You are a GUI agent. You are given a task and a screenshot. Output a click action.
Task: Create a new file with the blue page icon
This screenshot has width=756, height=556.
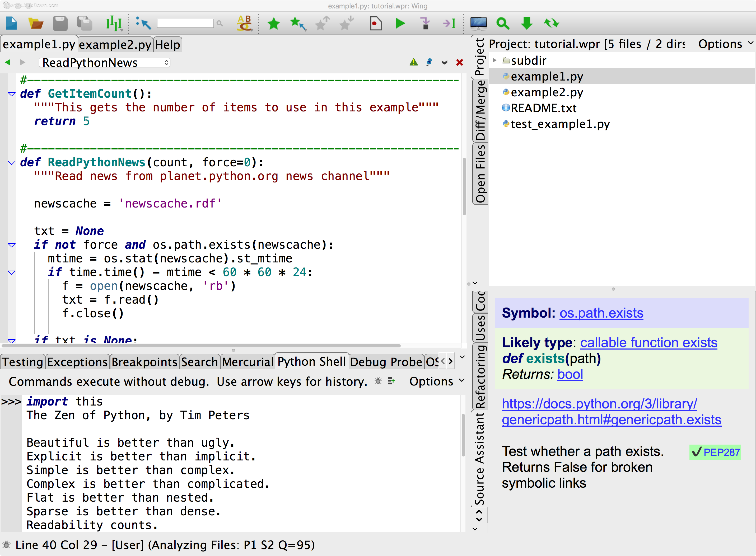coord(12,23)
